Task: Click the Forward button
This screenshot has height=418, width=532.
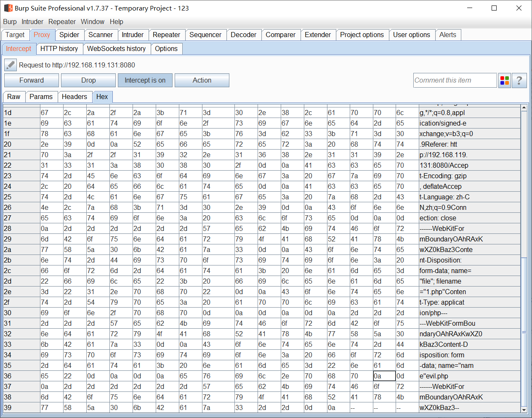Action: [32, 80]
